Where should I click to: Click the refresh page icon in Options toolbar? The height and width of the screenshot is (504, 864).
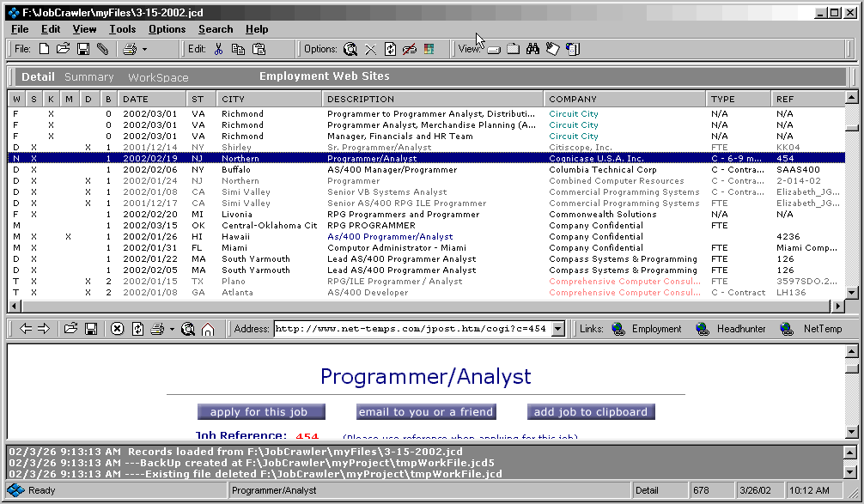pos(390,49)
